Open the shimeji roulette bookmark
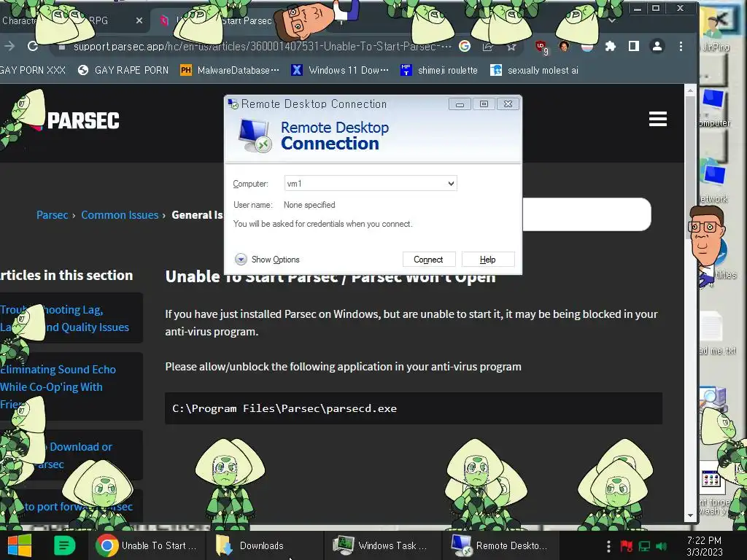Screen dimensions: 747x560 438,71
